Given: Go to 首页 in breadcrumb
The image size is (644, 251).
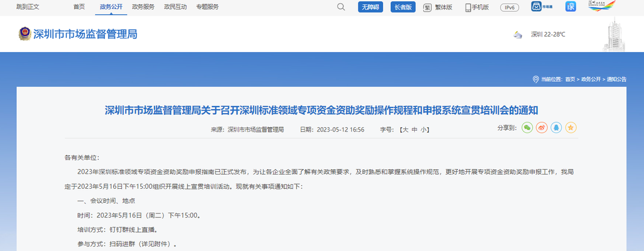Looking at the screenshot, I should (570, 79).
